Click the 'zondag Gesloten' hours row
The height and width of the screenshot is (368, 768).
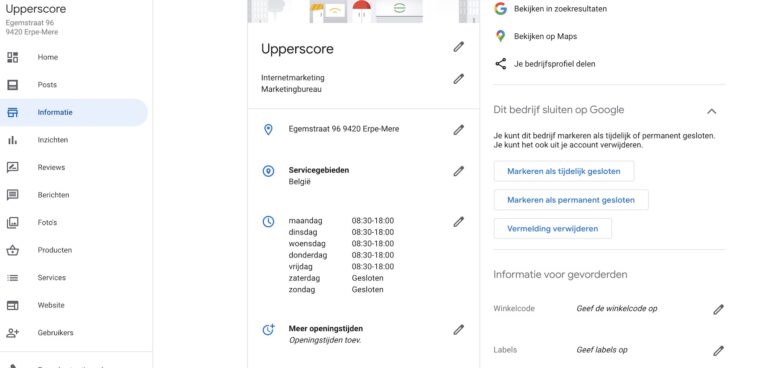(x=336, y=290)
